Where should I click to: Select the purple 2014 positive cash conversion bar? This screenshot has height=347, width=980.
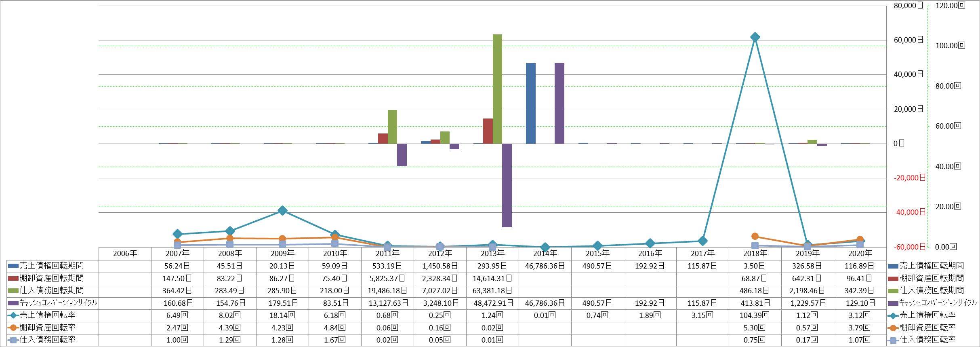coord(559,103)
